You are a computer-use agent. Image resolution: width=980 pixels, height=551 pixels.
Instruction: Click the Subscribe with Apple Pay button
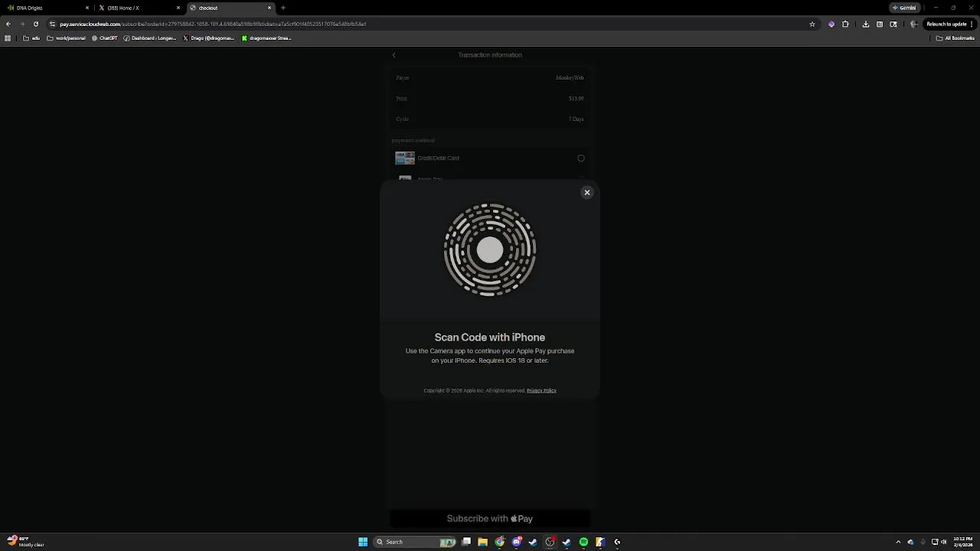(x=490, y=519)
